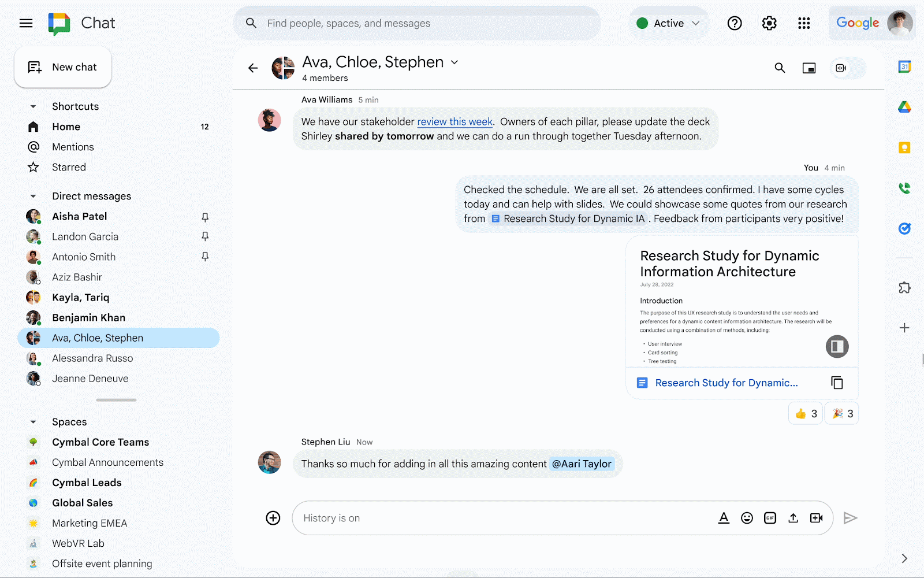
Task: Click the New chat button
Action: pyautogui.click(x=63, y=67)
